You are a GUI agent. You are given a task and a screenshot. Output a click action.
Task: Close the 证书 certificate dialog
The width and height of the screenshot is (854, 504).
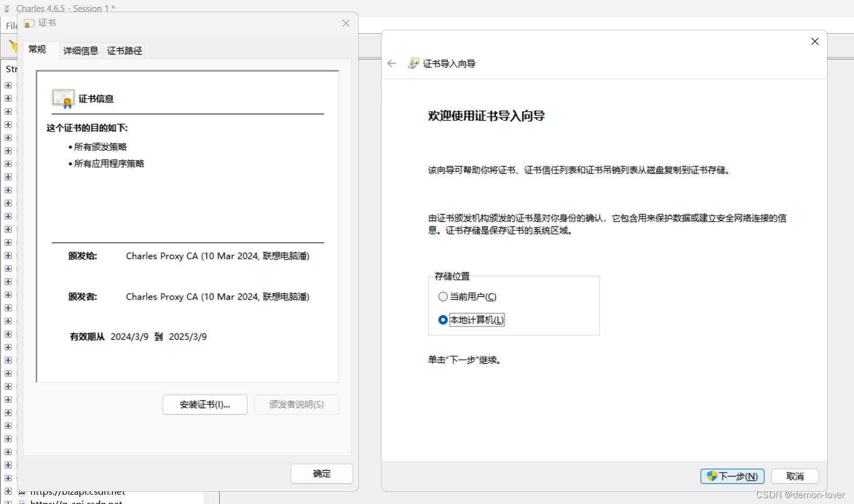click(346, 23)
